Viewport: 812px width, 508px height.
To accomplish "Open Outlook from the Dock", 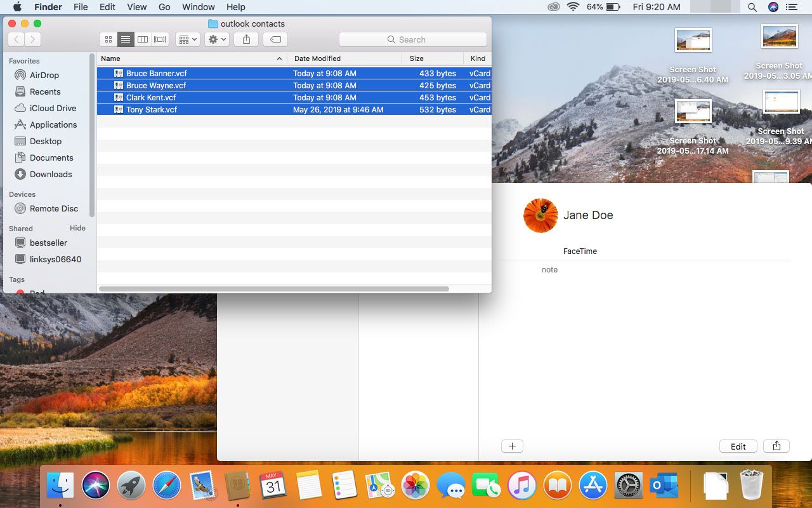I will click(x=664, y=486).
